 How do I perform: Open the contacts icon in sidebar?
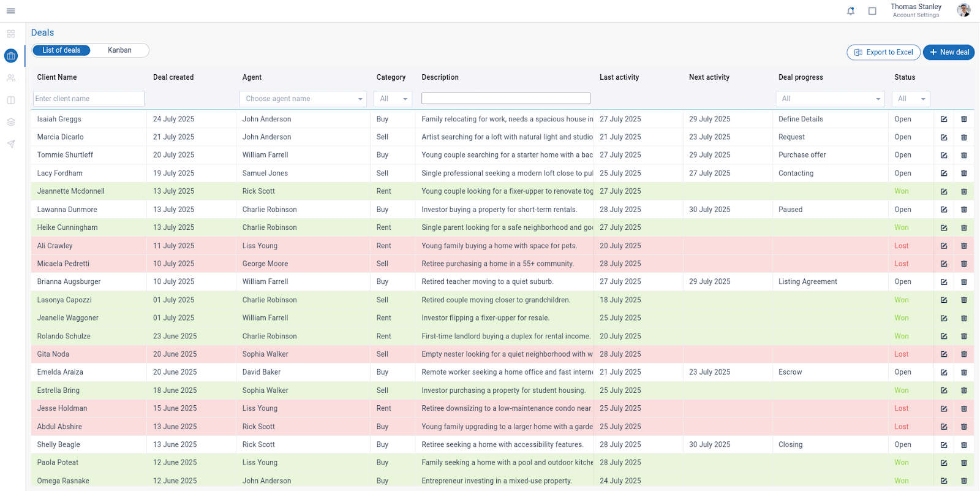[11, 78]
